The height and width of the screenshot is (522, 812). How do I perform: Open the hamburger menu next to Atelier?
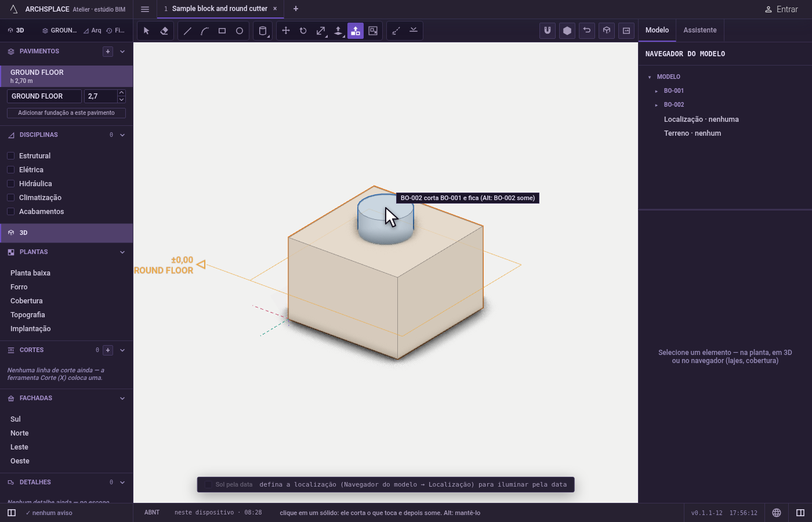pos(145,9)
